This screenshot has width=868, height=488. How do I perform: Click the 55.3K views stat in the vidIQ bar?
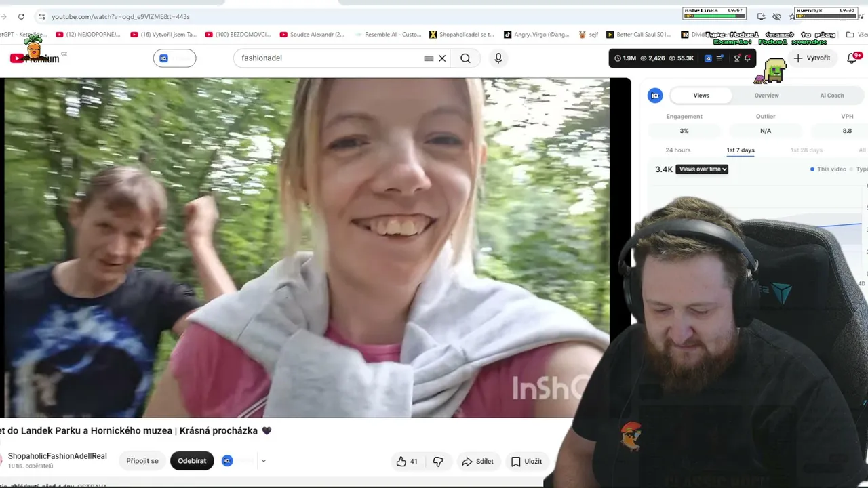(682, 58)
